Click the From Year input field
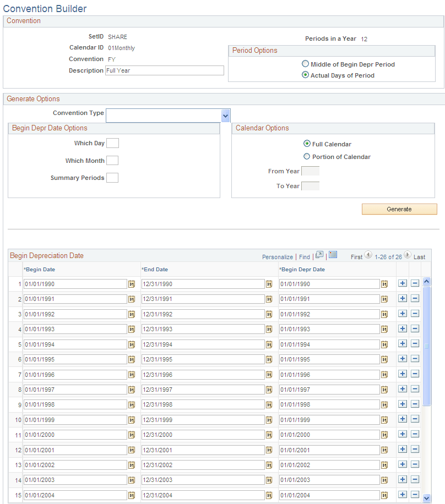Image resolution: width=445 pixels, height=504 pixels. click(310, 171)
